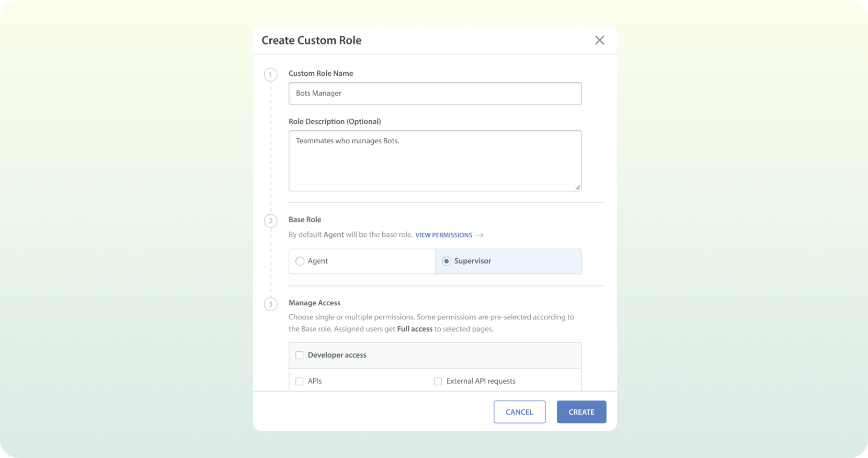Enable the Developer access checkbox
Viewport: 868px width, 458px height.
(299, 355)
